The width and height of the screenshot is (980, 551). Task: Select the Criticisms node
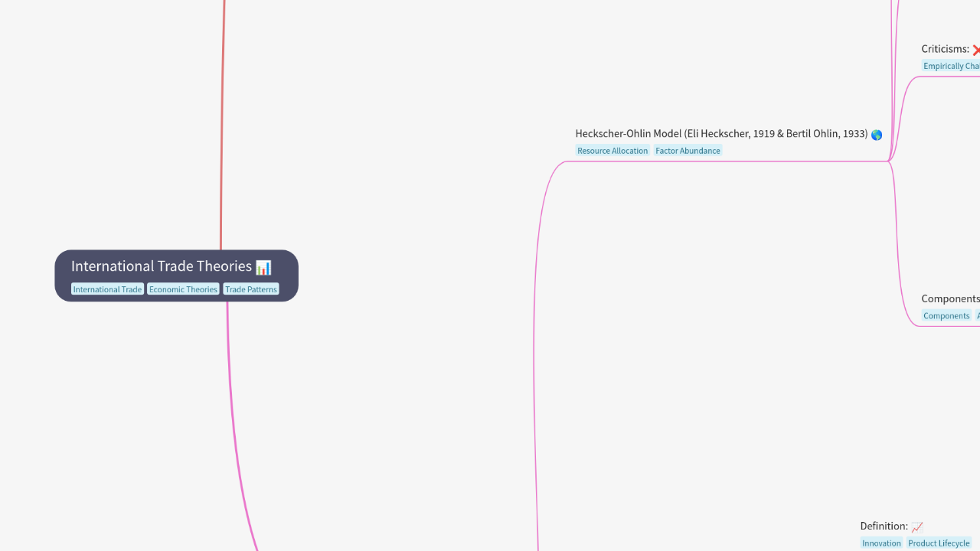tap(950, 49)
